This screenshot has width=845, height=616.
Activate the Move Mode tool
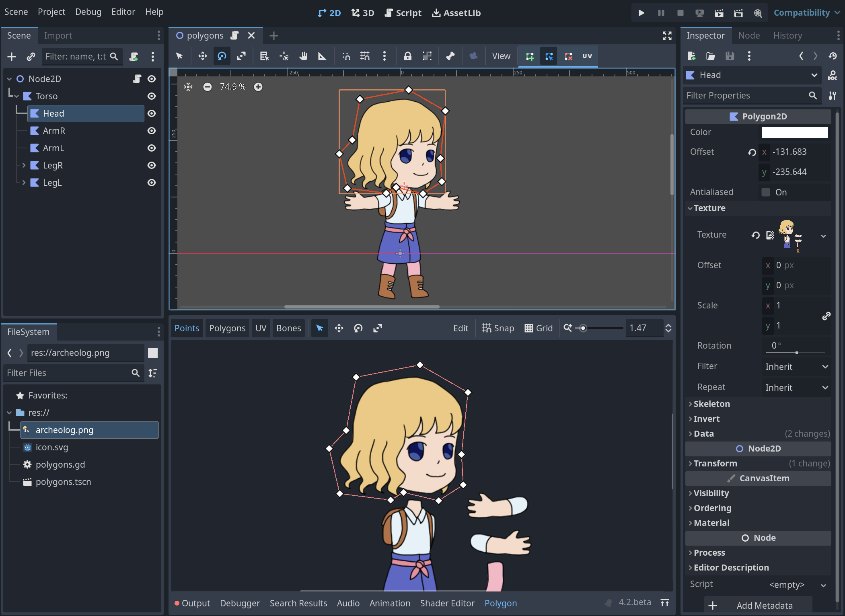202,56
